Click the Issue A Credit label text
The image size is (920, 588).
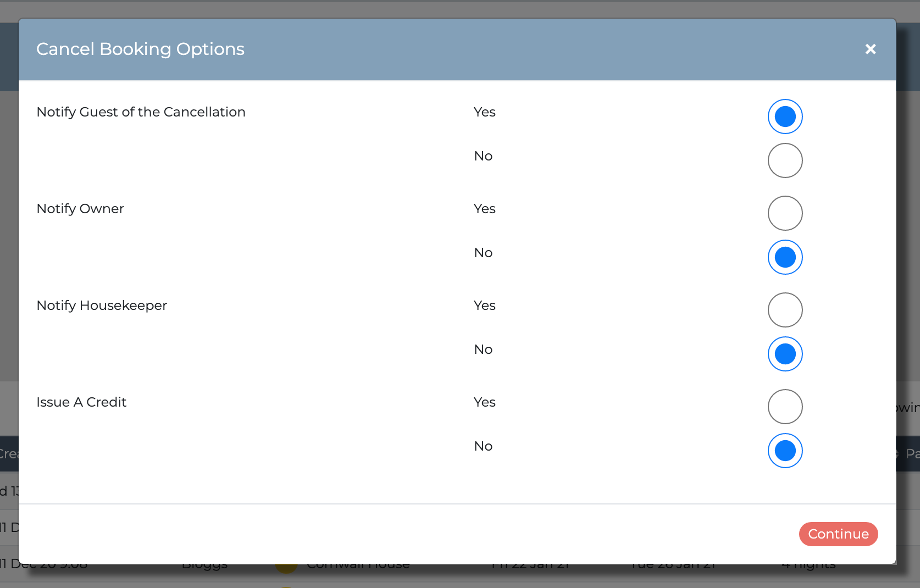point(81,402)
